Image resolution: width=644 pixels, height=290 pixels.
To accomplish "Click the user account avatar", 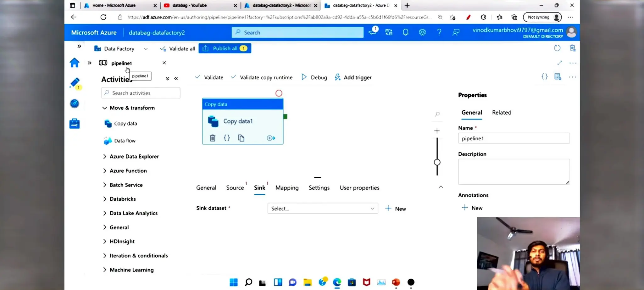I will click(x=571, y=32).
